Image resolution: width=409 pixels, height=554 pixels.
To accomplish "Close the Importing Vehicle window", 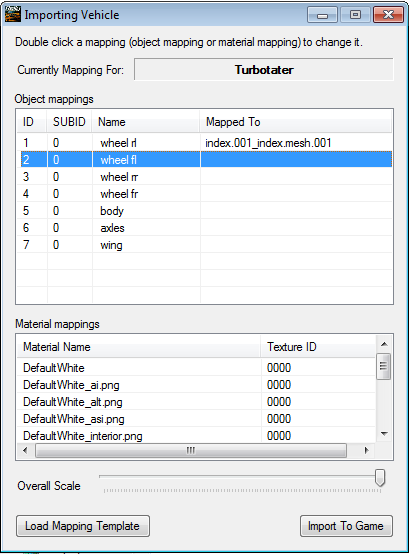I will (x=389, y=15).
